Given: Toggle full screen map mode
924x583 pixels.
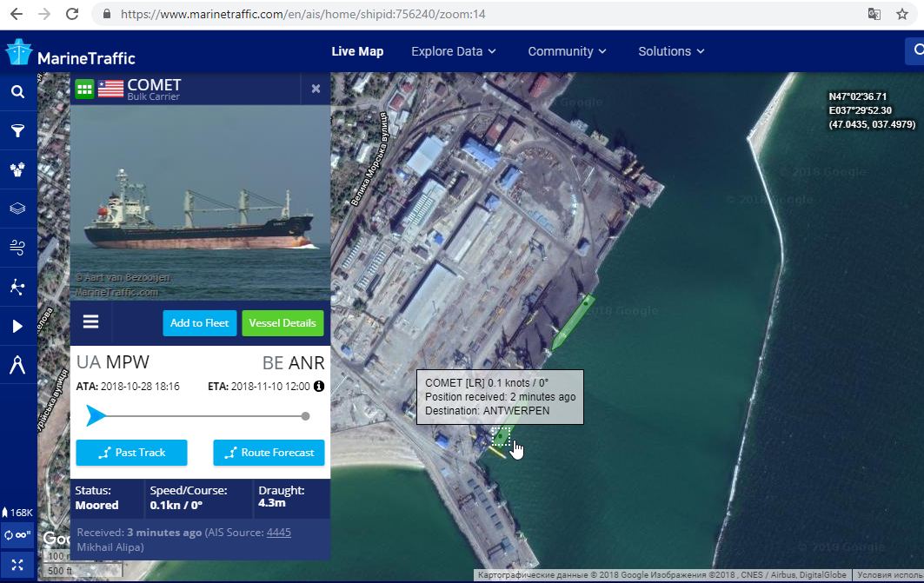Looking at the screenshot, I should pos(17,565).
